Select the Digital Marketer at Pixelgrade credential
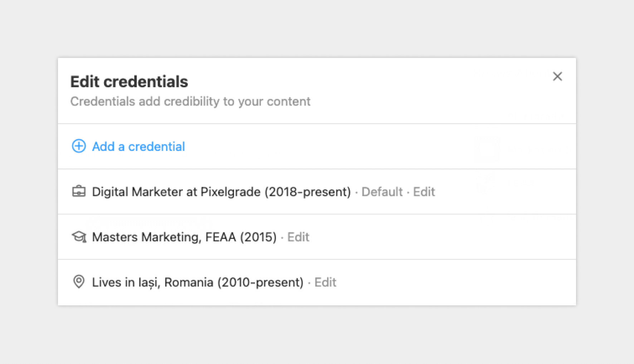The height and width of the screenshot is (364, 634). tap(221, 192)
